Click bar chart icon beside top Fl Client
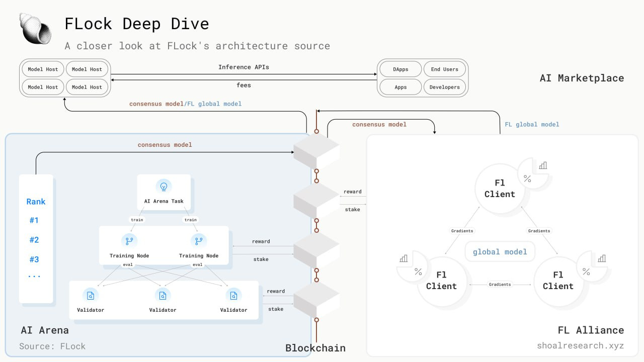 tap(543, 165)
